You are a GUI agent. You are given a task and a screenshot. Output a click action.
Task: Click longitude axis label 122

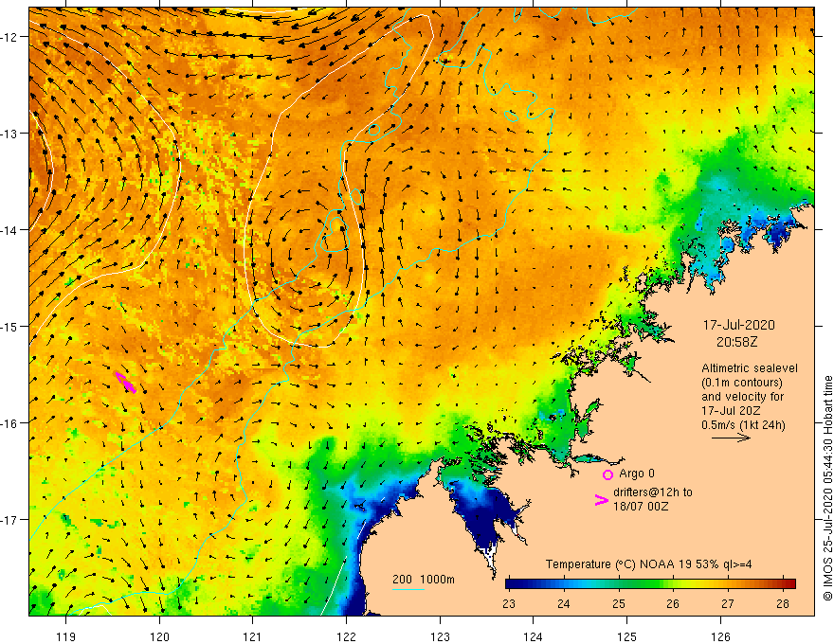click(x=346, y=636)
